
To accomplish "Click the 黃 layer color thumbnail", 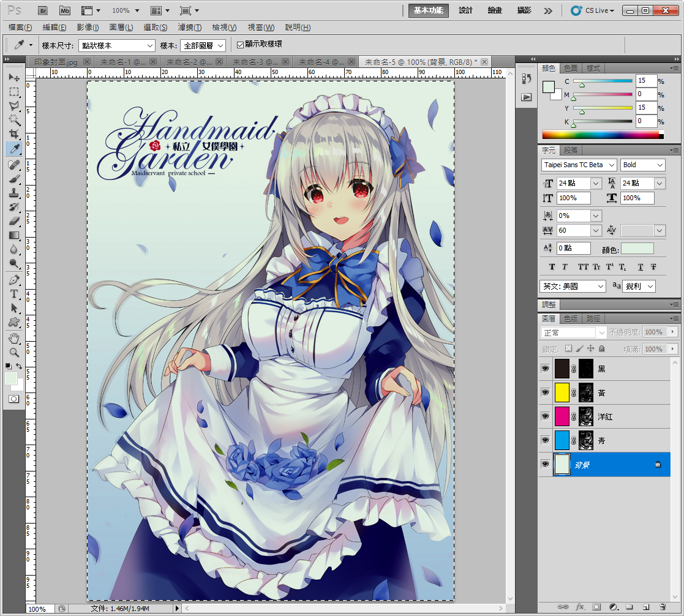I will pyautogui.click(x=562, y=393).
